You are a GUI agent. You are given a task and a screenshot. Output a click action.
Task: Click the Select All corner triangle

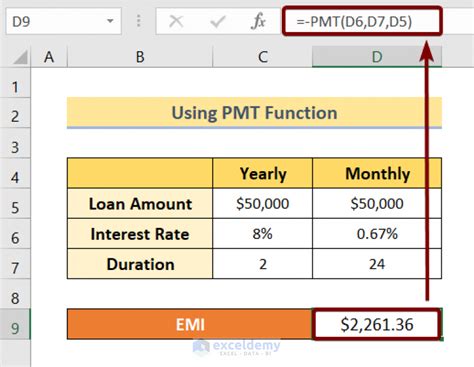[20, 57]
